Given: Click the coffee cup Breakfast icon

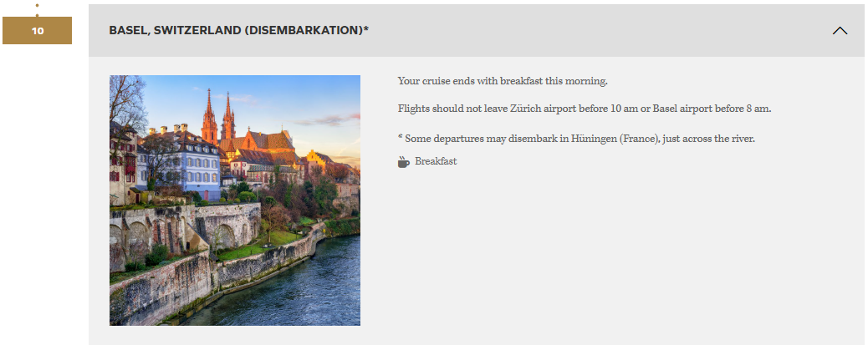Looking at the screenshot, I should pos(404,161).
